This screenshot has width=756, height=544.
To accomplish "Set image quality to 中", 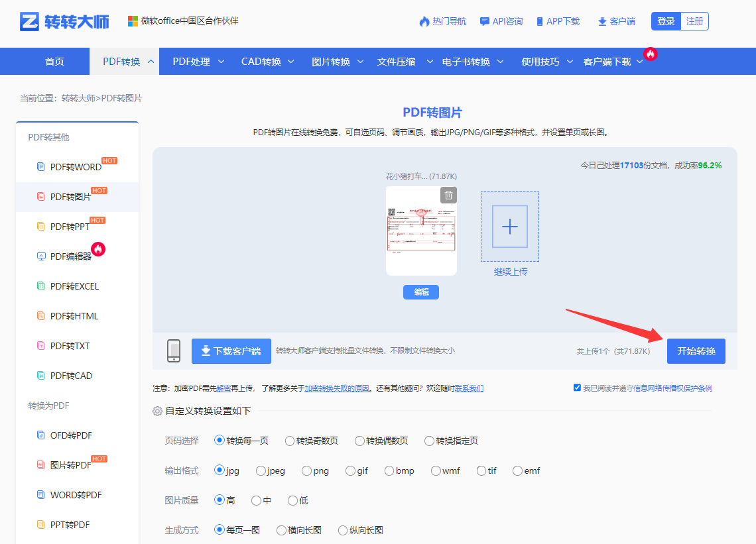I will [x=256, y=501].
